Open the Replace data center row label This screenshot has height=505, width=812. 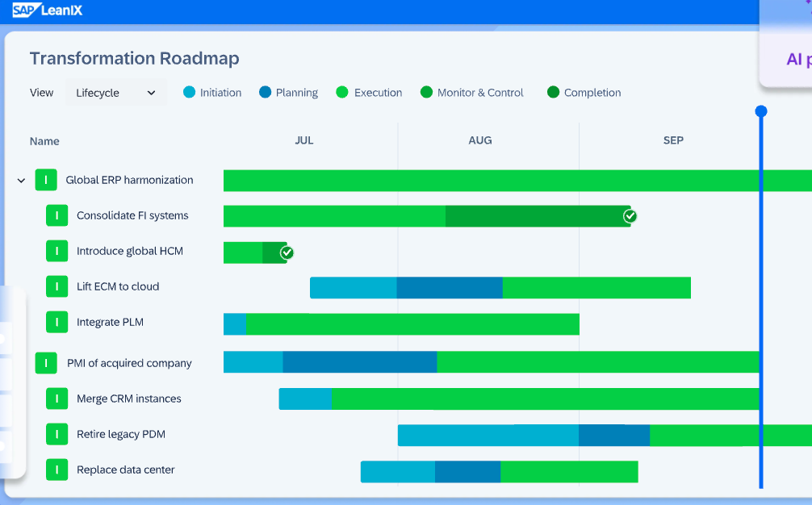pyautogui.click(x=126, y=470)
